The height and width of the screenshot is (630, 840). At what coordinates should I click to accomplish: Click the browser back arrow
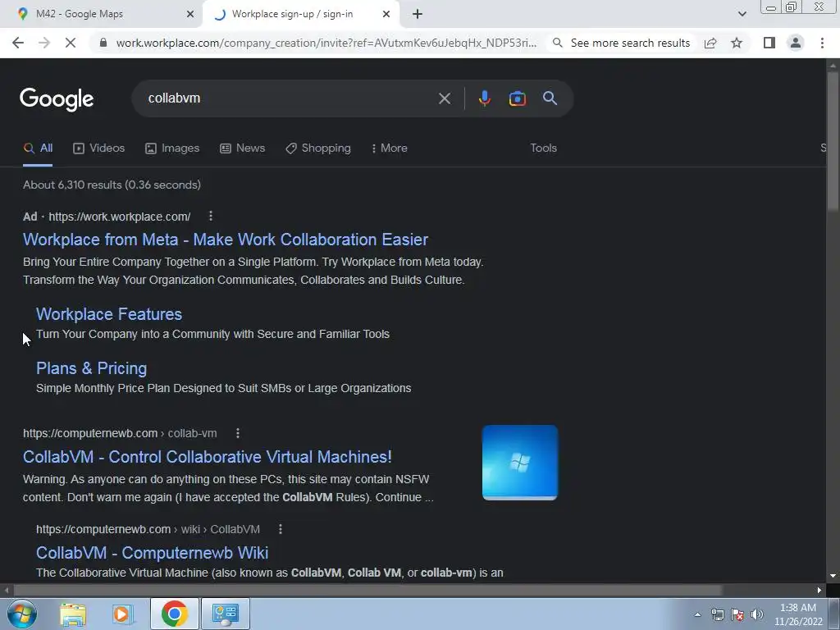point(18,43)
